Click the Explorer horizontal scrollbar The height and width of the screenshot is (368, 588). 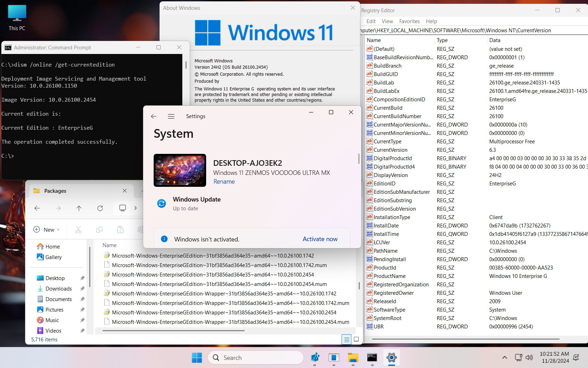(x=173, y=330)
